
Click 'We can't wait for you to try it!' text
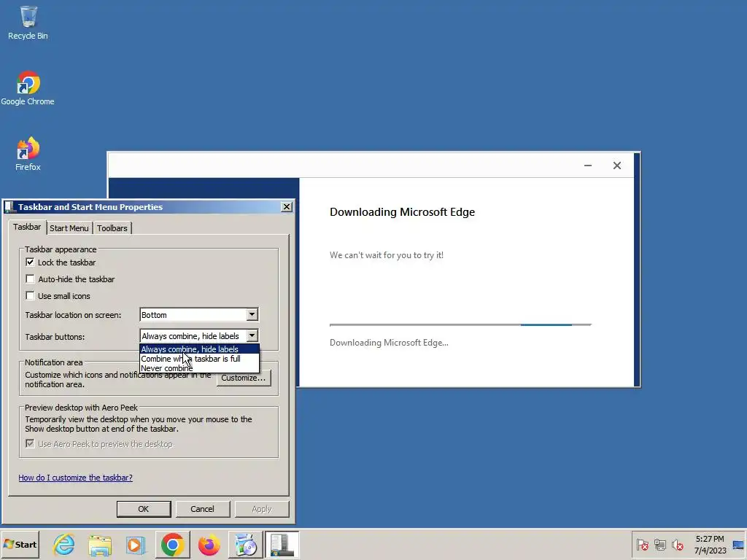[x=387, y=255]
